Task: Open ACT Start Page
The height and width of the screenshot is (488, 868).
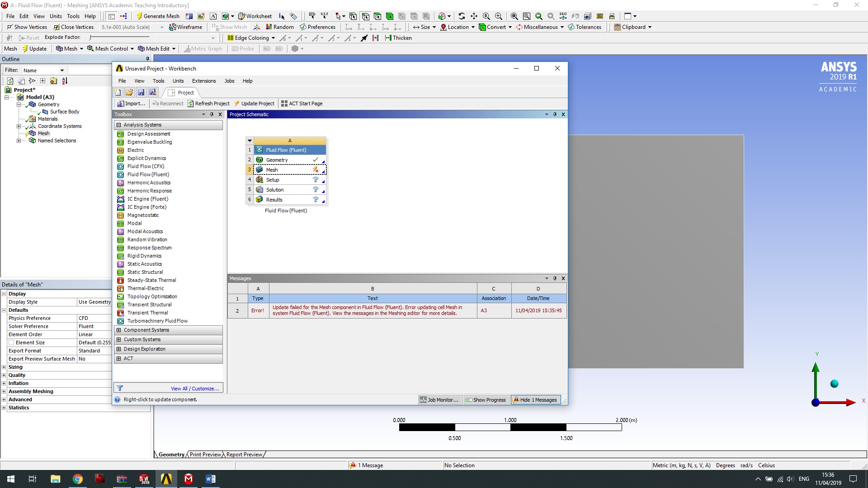Action: tap(302, 103)
